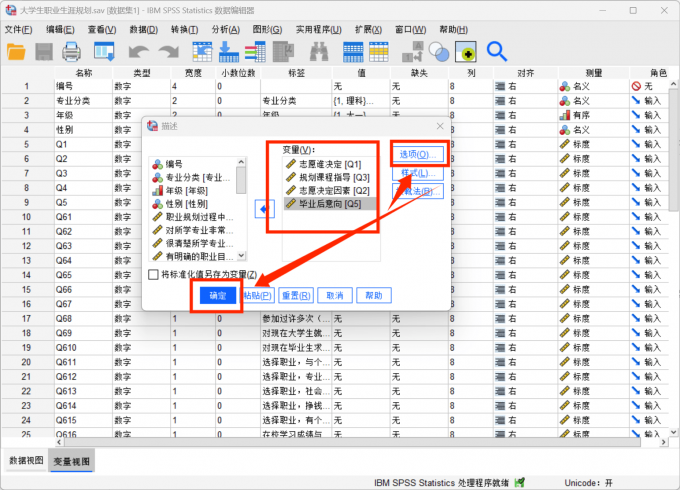This screenshot has width=680, height=490.
Task: Open the 实用程序(U) menu
Action: coord(318,29)
